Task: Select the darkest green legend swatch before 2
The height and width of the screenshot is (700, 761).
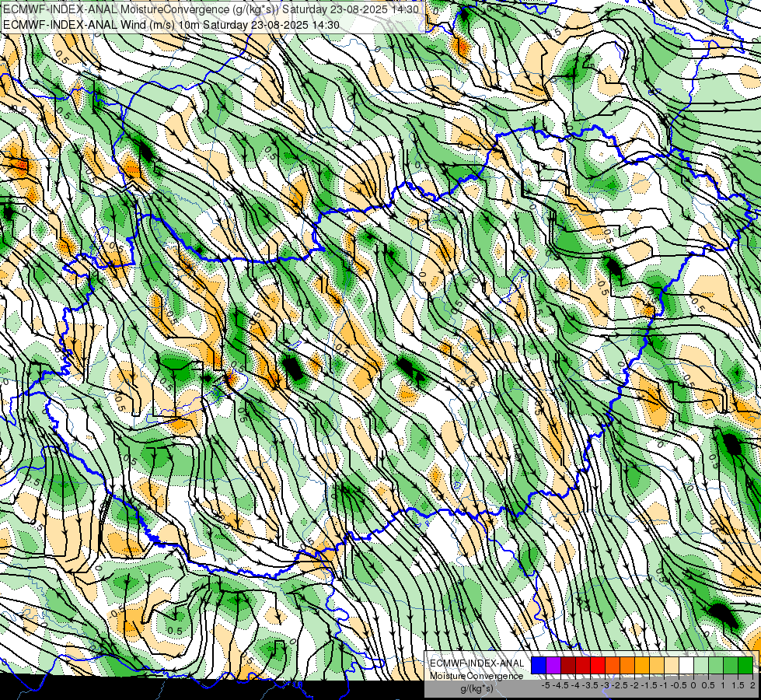Action: click(x=745, y=665)
